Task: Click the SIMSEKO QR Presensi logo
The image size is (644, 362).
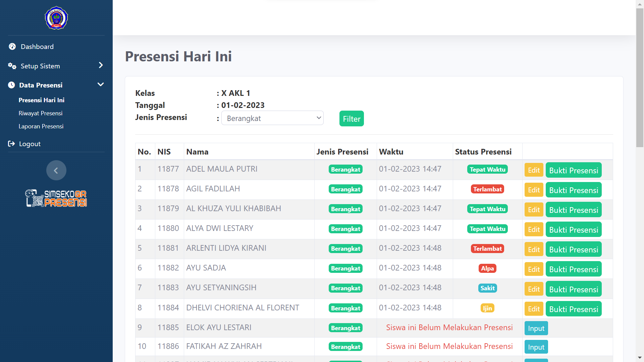Action: click(x=56, y=198)
